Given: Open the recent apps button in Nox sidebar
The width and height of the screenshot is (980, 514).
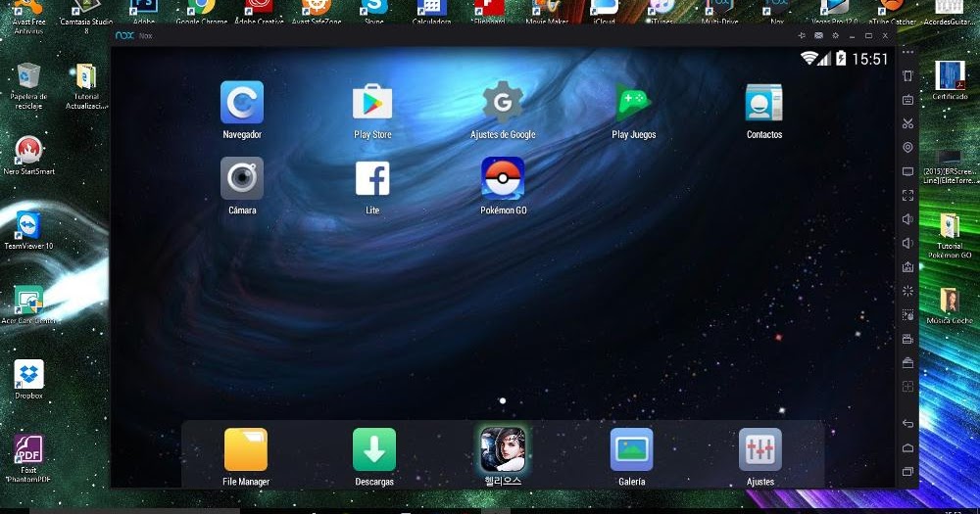Looking at the screenshot, I should (907, 472).
